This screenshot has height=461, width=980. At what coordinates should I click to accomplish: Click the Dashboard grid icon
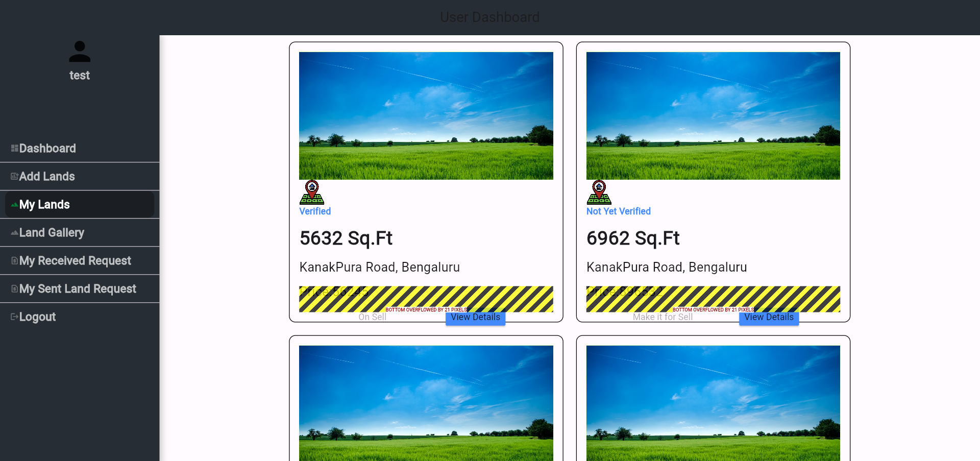pyautogui.click(x=15, y=149)
